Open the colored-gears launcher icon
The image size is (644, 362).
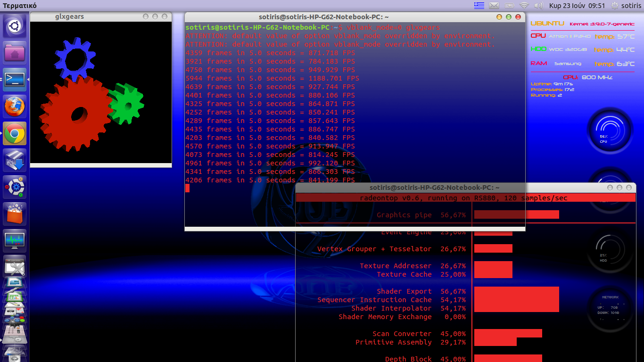click(x=15, y=188)
